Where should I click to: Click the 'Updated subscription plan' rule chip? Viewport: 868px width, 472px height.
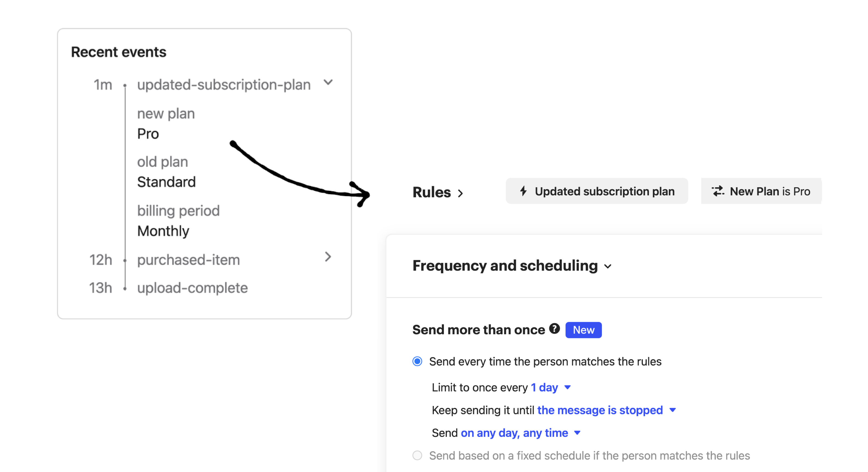[597, 191]
